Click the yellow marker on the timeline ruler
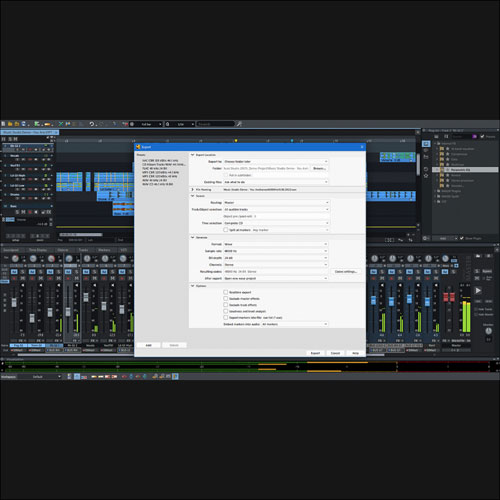Viewport: 500px width, 500px height. (x=236, y=141)
